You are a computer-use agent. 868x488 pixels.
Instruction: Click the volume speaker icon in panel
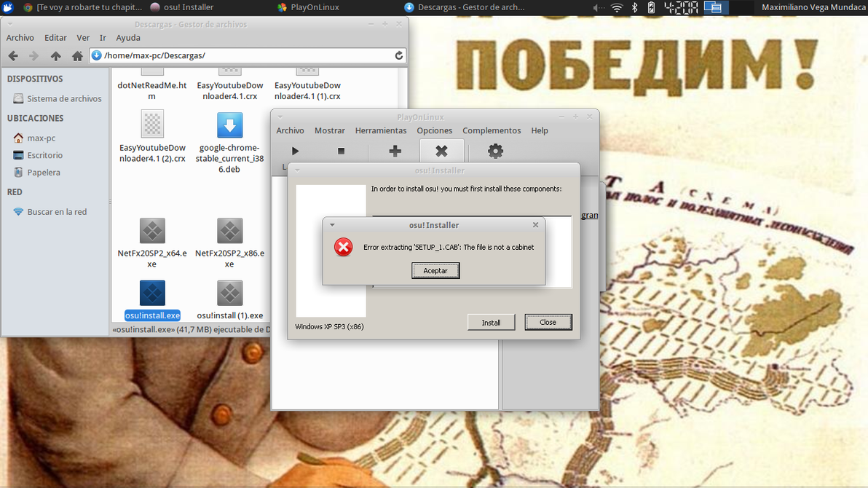(x=599, y=7)
